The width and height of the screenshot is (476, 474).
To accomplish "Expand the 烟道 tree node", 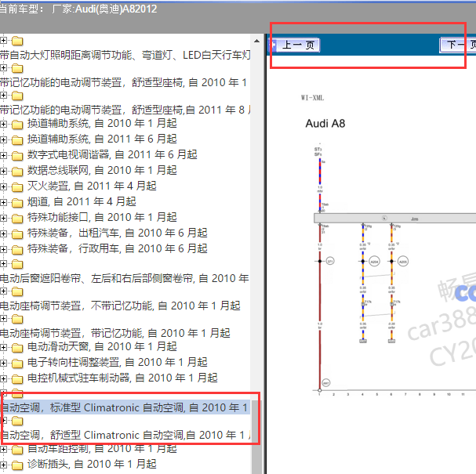I will point(3,203).
